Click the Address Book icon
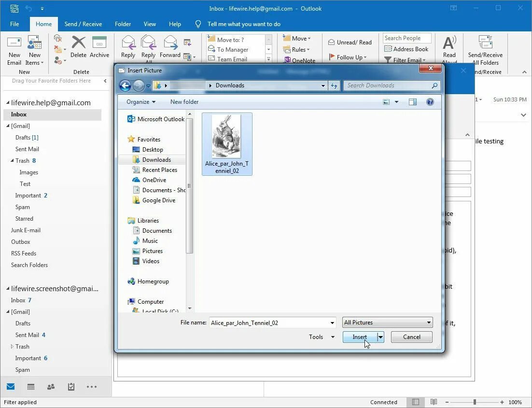Viewport: 532px width, 408px height. coord(388,49)
